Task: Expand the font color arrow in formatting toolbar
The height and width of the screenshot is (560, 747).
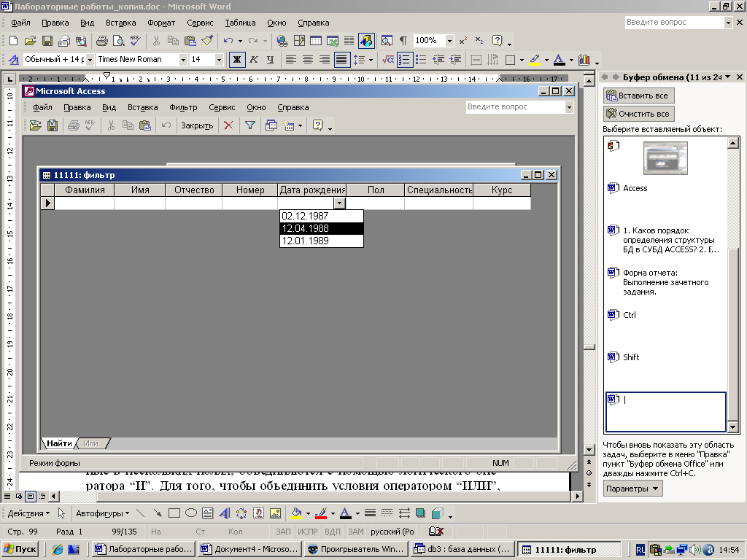Action: click(571, 60)
